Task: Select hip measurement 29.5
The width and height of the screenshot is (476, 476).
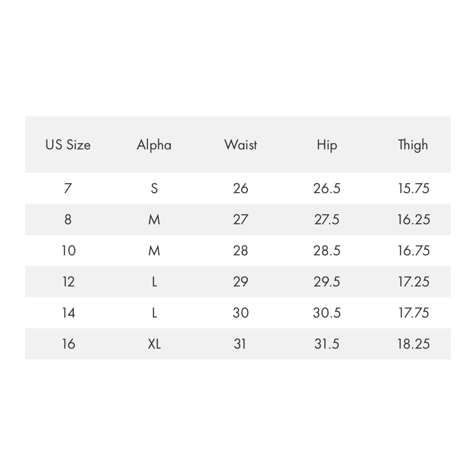Action: (x=327, y=282)
